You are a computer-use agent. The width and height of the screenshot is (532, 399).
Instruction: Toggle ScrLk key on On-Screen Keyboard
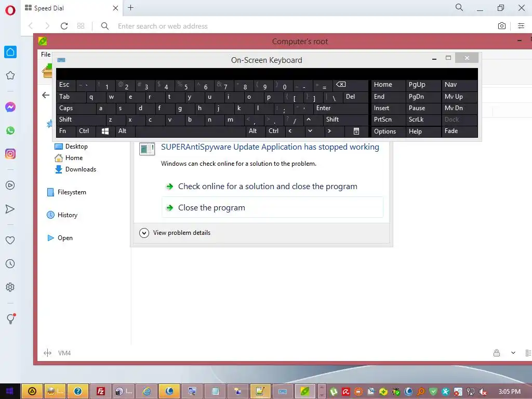[x=423, y=119]
